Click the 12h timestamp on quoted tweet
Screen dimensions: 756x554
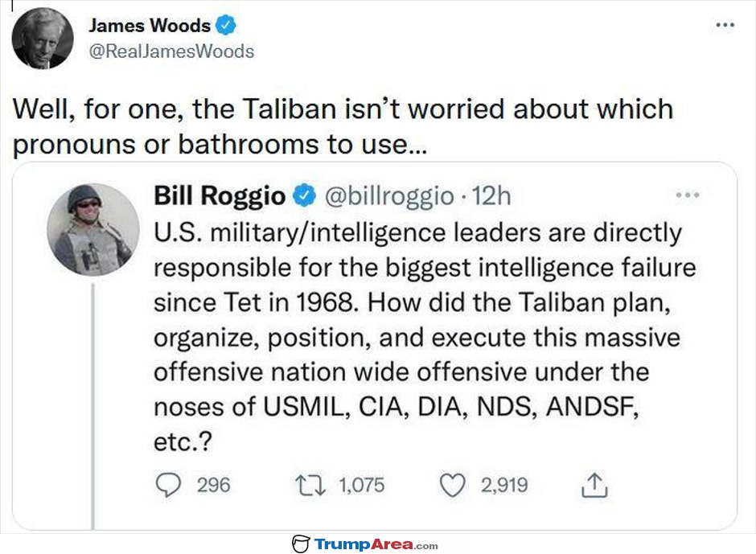pos(491,195)
